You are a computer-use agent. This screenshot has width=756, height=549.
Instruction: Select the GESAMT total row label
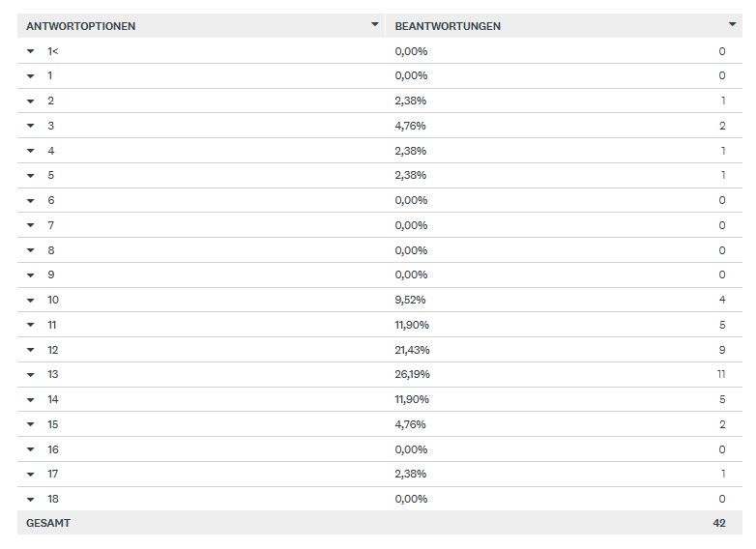[48, 523]
